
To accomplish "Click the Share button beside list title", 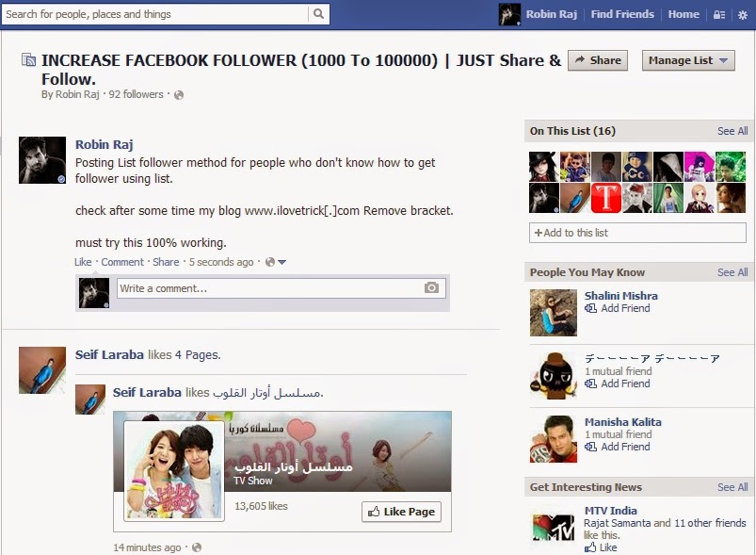I will click(x=598, y=60).
